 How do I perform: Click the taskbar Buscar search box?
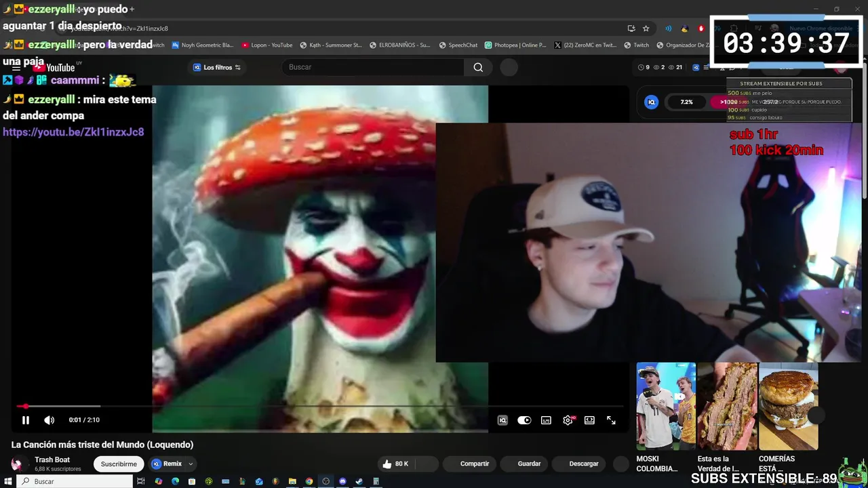[75, 481]
